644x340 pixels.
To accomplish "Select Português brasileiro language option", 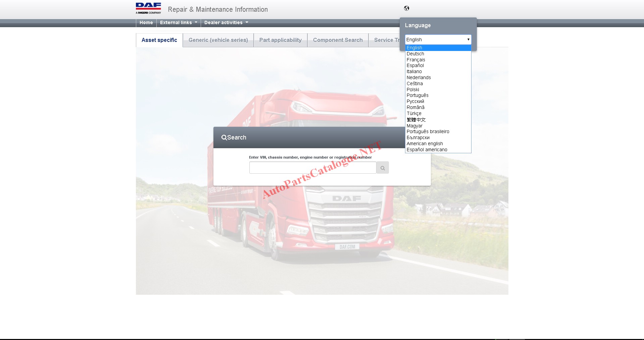I will point(428,132).
